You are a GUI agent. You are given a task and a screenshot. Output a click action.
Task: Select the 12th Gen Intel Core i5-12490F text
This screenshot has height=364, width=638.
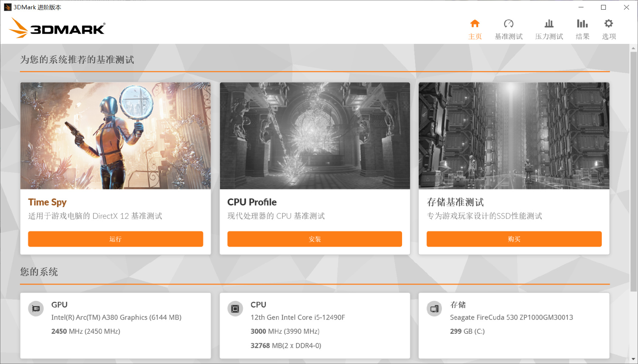298,317
